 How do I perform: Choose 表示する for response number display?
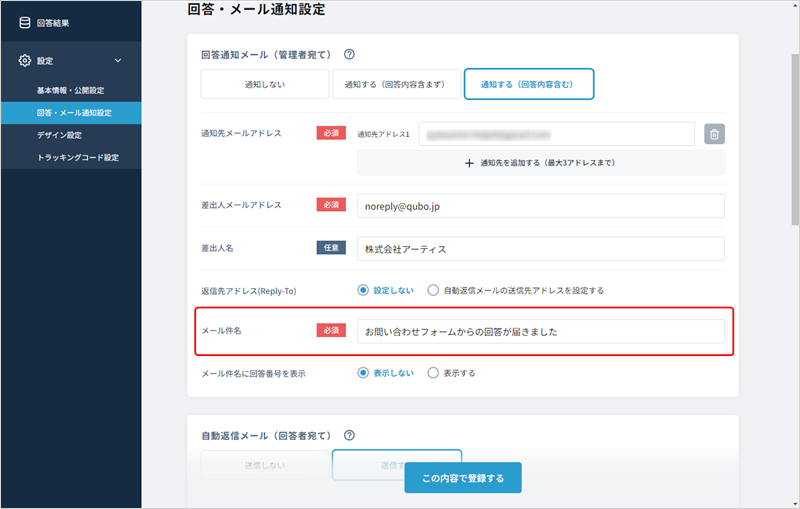click(433, 372)
